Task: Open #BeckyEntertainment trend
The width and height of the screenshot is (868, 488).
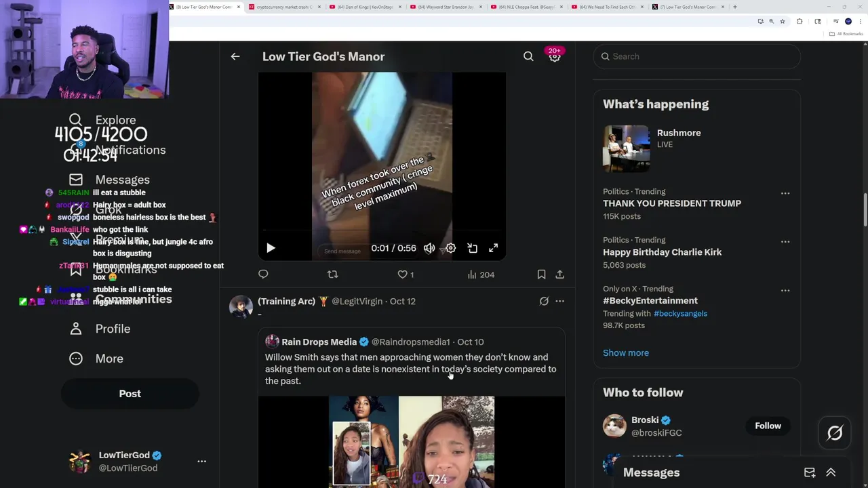Action: tap(650, 300)
